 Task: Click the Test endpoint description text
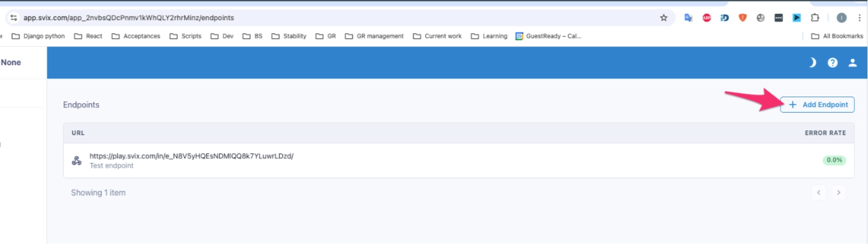coord(111,166)
